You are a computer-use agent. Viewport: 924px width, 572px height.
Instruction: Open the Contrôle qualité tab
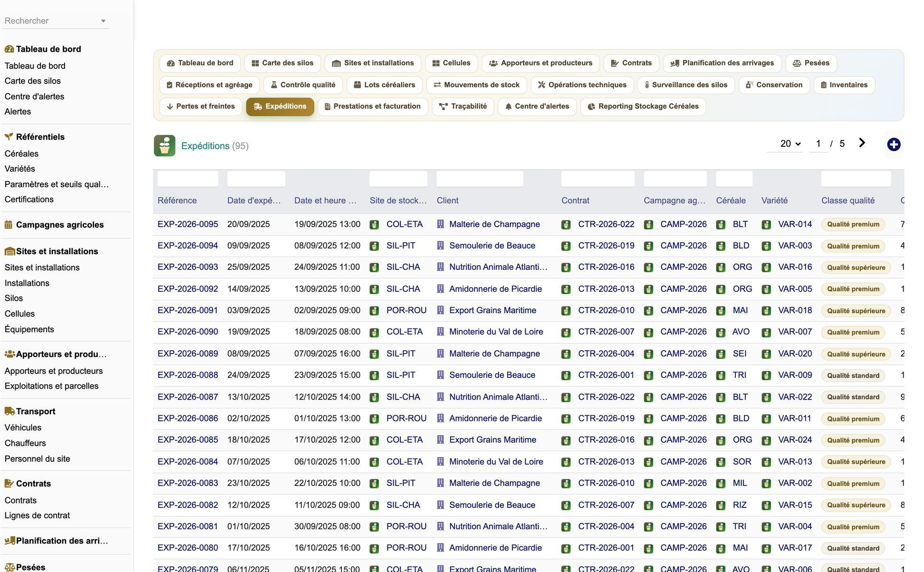pyautogui.click(x=303, y=85)
